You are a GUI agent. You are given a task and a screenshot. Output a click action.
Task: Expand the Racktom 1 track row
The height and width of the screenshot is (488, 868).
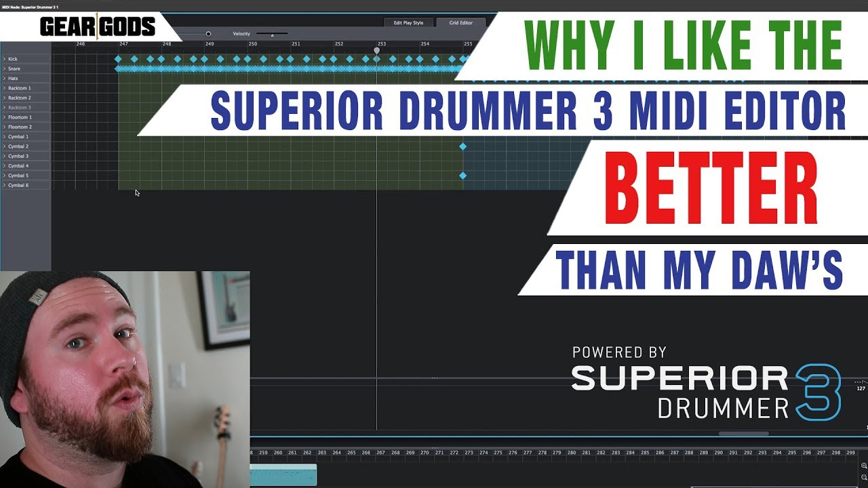coord(4,88)
